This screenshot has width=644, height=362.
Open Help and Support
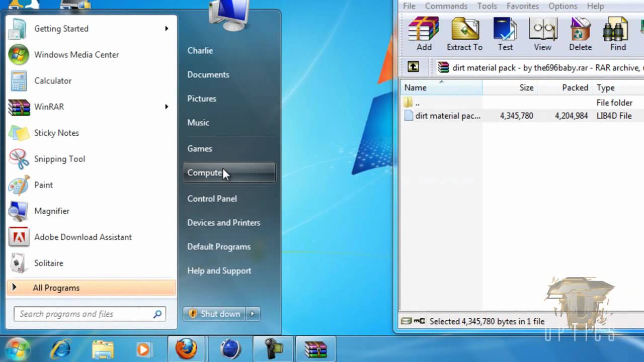(219, 271)
